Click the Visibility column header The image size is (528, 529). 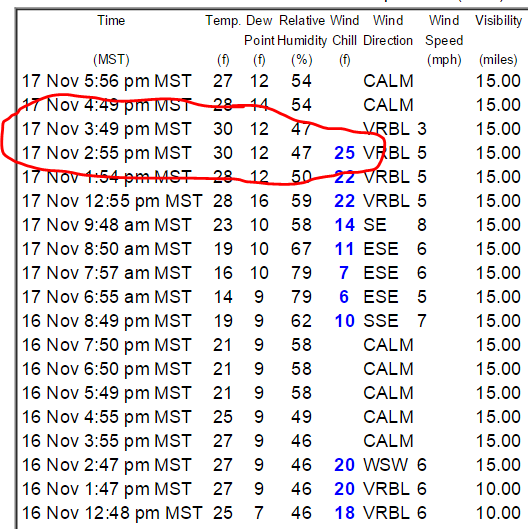point(498,21)
